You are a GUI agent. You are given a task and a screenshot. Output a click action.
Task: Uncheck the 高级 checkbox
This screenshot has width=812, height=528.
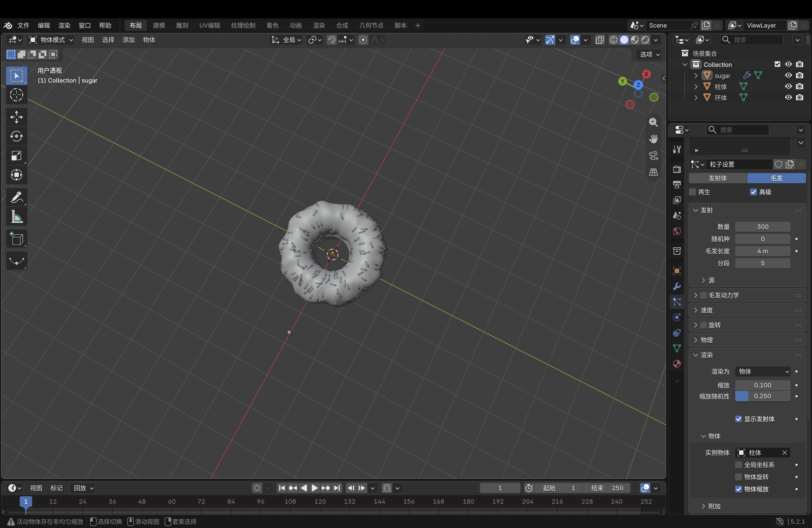(753, 192)
